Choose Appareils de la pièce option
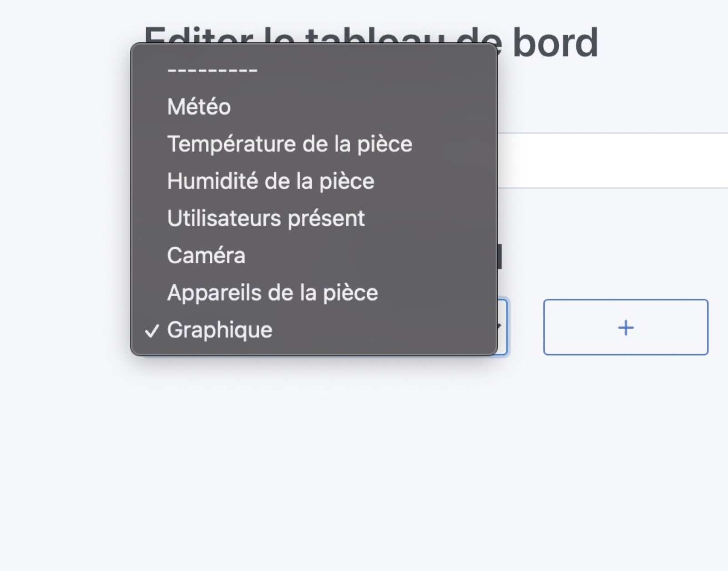 (x=272, y=292)
